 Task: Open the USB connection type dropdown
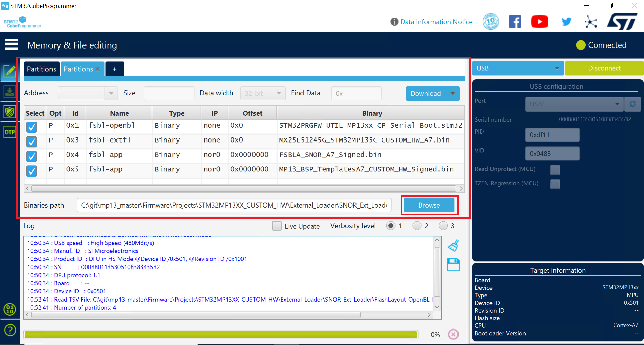[518, 68]
